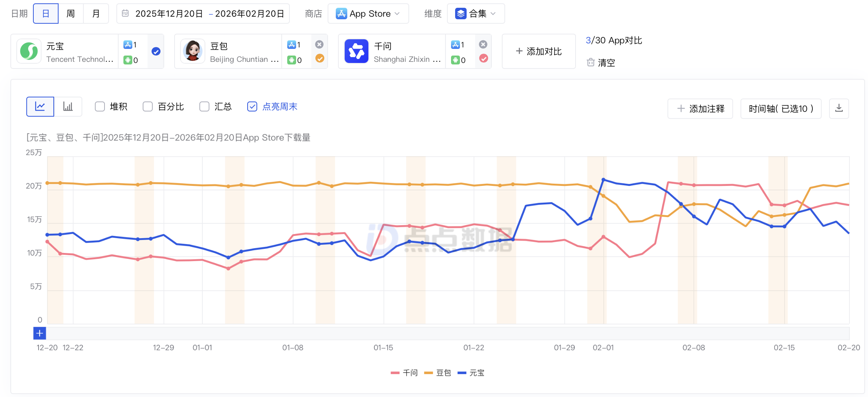868x397 pixels.
Task: Switch to line chart view icon
Action: pos(40,107)
